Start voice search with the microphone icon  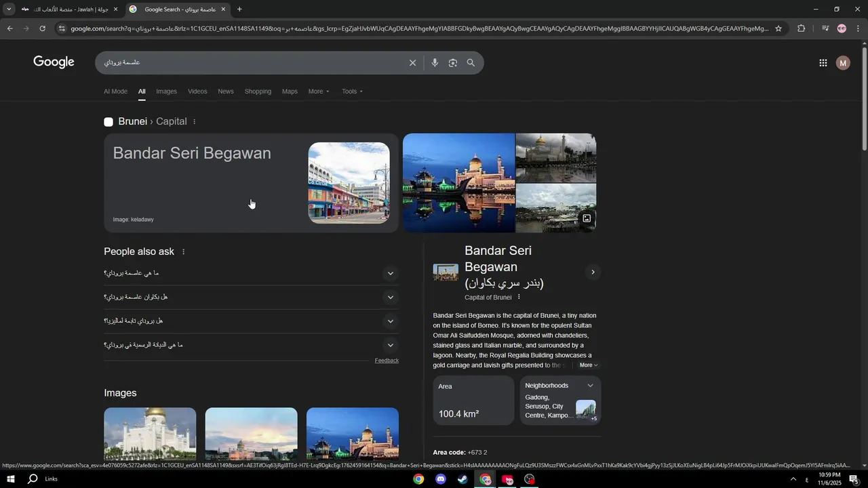pyautogui.click(x=435, y=63)
